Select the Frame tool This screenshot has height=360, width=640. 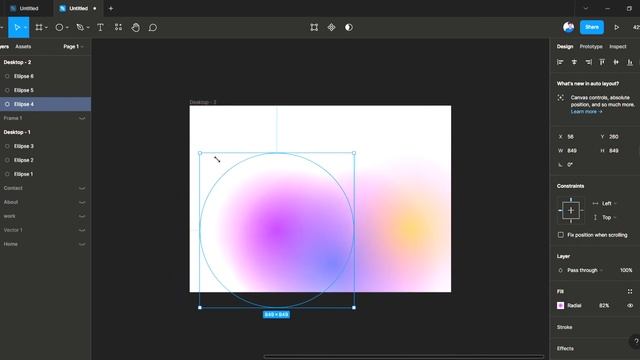[39, 27]
